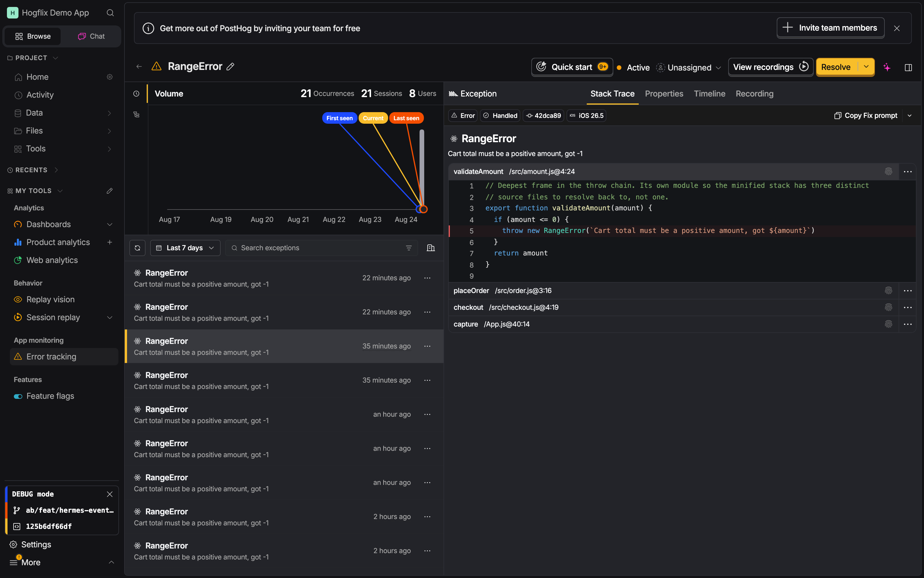This screenshot has height=578, width=924.
Task: Click the clock icon beside Volume
Action: pyautogui.click(x=136, y=94)
